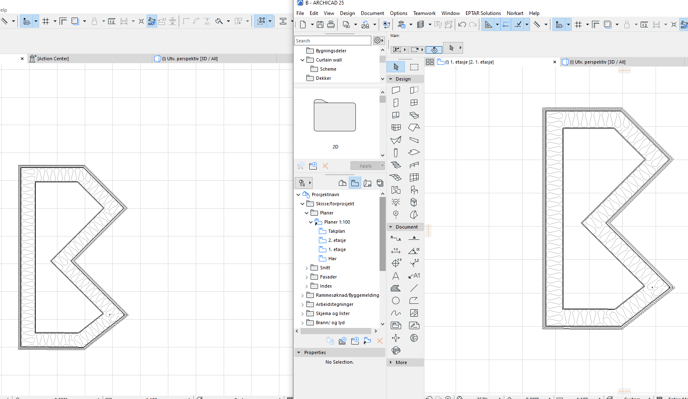
Task: Select the Arrow tool in the toolbox
Action: (x=396, y=67)
